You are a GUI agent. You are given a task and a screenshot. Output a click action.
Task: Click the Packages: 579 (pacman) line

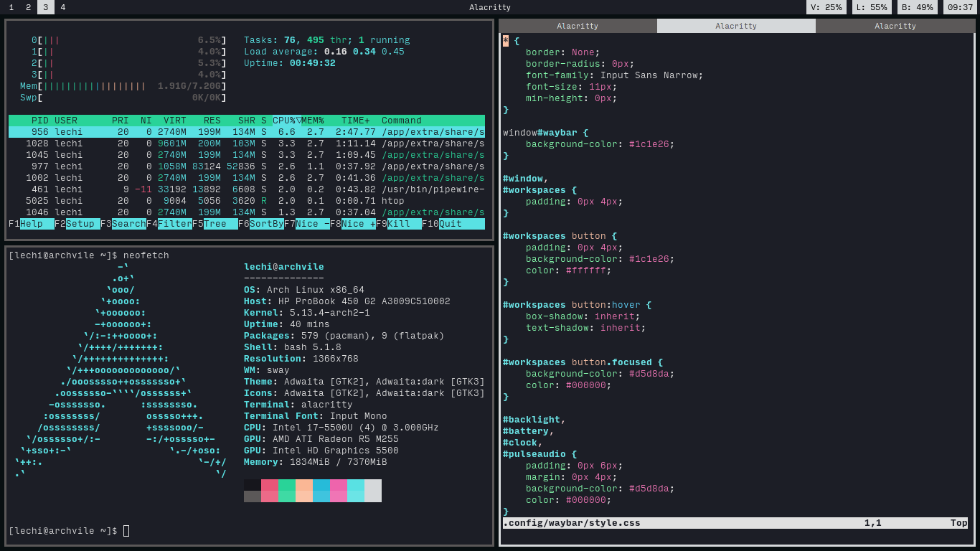(x=344, y=336)
